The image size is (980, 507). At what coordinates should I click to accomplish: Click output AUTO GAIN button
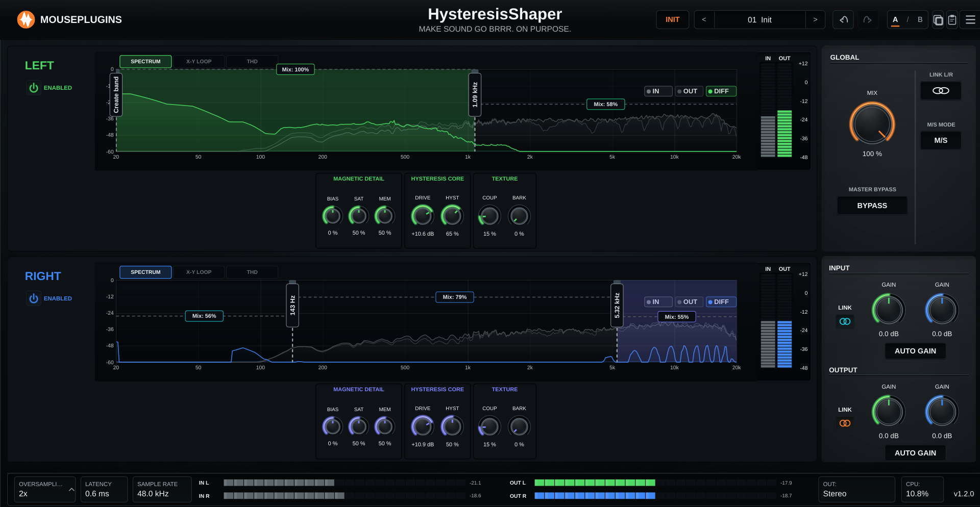[x=915, y=453]
